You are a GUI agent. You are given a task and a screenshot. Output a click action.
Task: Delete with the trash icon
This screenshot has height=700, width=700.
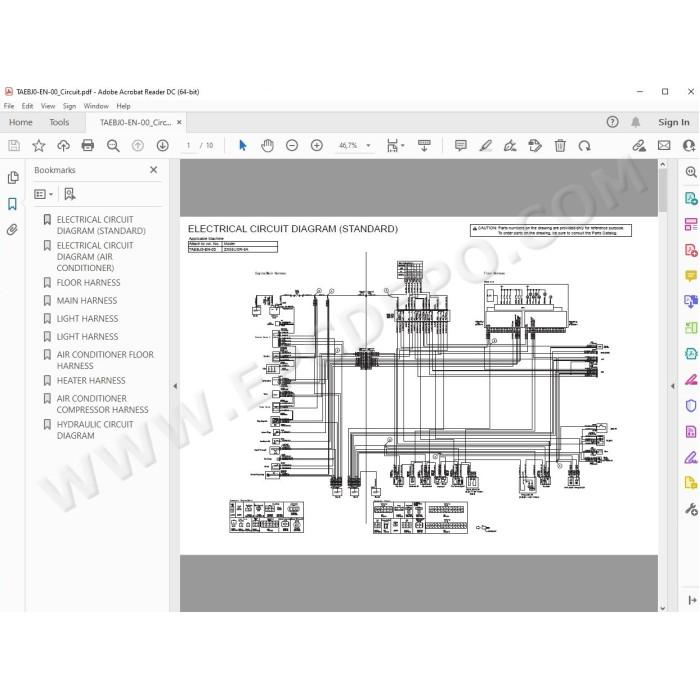coord(560,146)
